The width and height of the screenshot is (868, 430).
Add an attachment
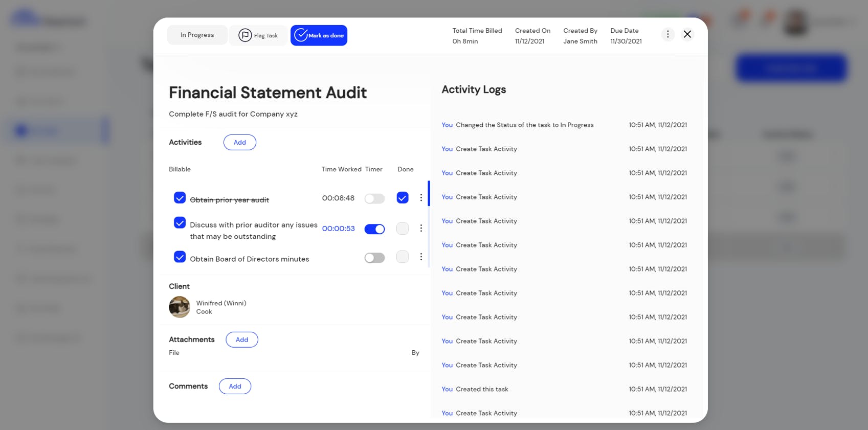[242, 340]
